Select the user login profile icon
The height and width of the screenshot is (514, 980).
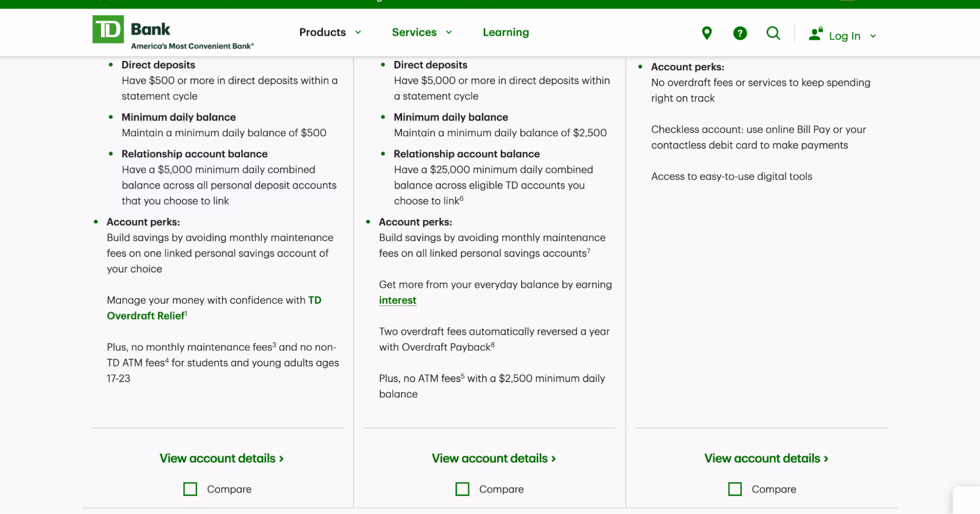click(815, 33)
